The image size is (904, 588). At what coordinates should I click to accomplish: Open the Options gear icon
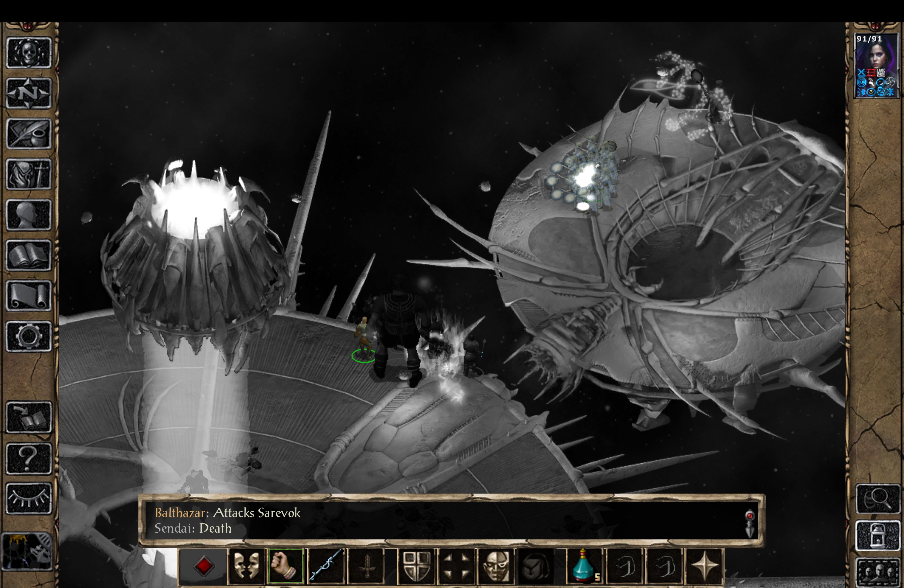click(29, 336)
